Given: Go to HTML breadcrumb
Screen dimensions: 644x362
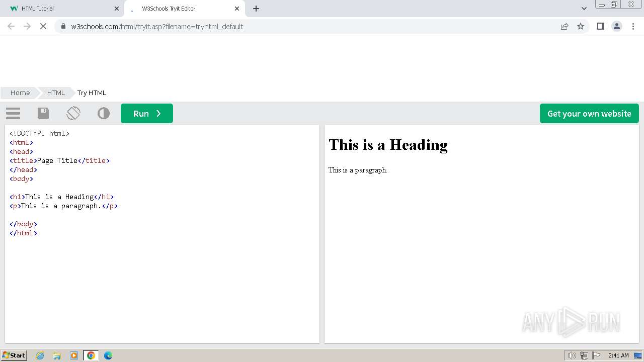Looking at the screenshot, I should pyautogui.click(x=56, y=93).
